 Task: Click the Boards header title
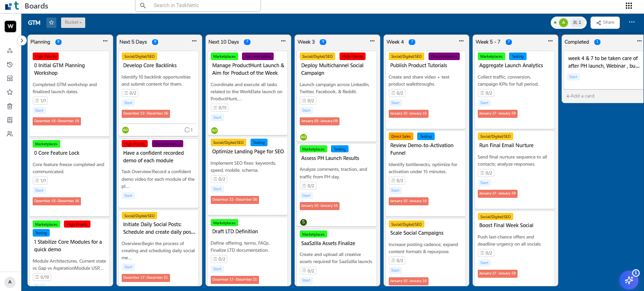click(36, 6)
